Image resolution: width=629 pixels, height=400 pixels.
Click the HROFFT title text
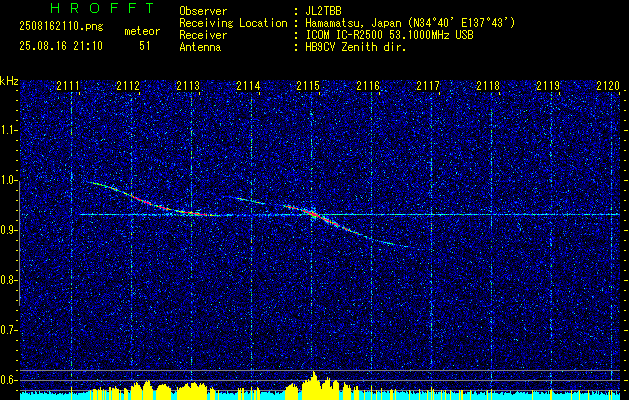click(102, 8)
